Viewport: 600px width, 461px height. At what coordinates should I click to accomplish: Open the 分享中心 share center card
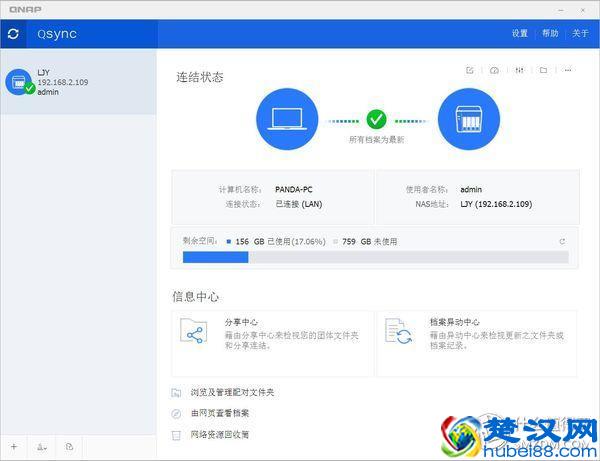272,344
